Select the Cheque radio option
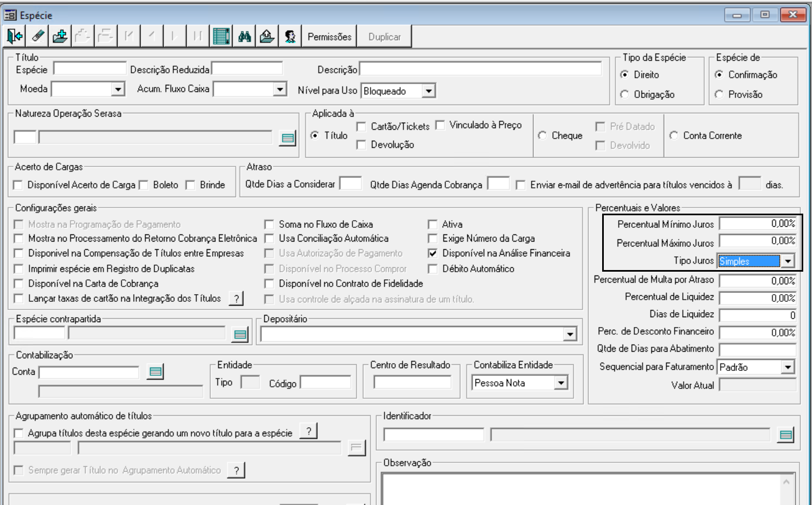The width and height of the screenshot is (812, 505). click(542, 135)
